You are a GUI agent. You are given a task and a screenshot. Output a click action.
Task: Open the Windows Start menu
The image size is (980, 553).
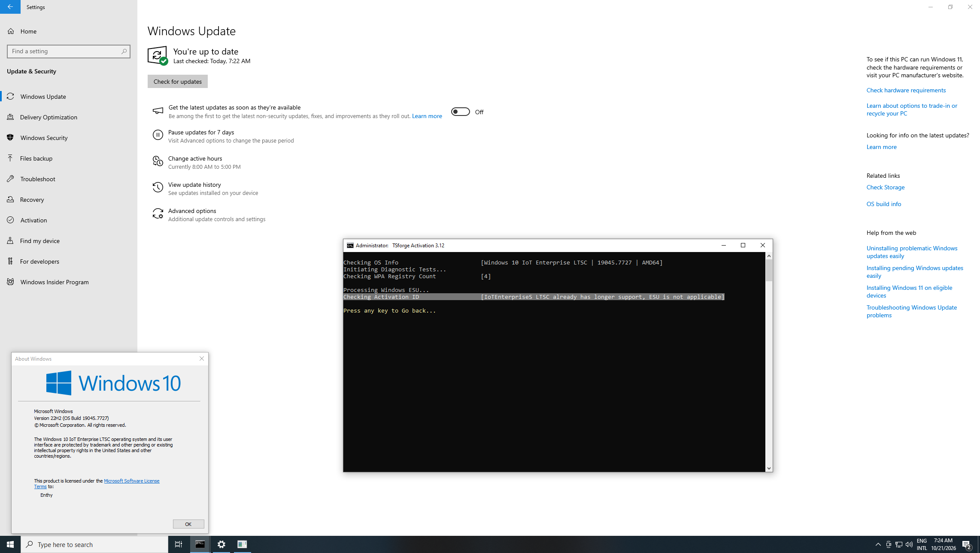point(10,544)
